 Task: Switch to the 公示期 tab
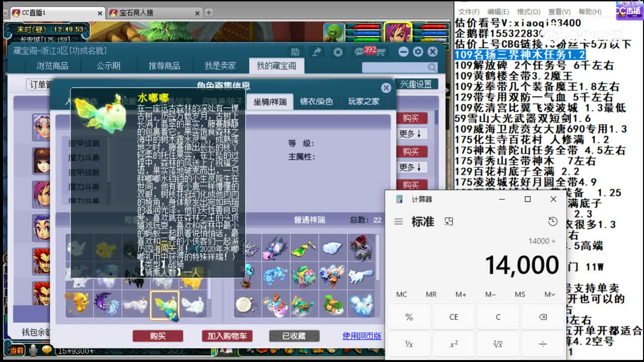click(109, 66)
